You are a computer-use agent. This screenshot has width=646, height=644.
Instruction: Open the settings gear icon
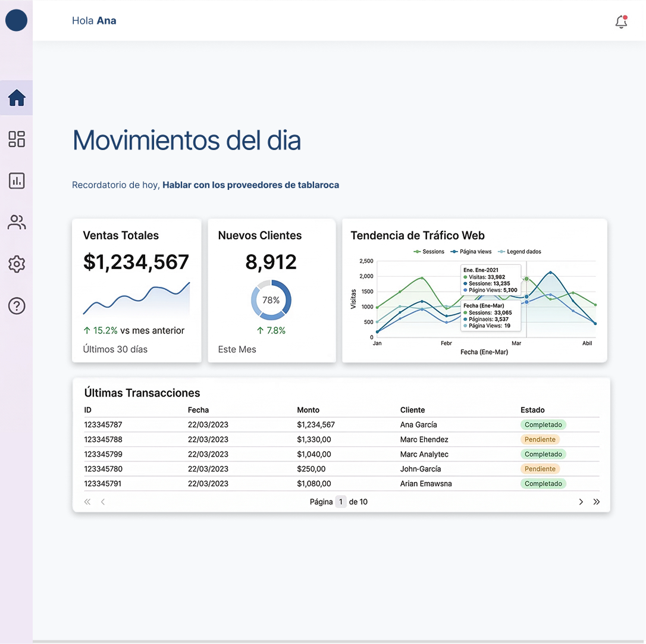click(17, 264)
